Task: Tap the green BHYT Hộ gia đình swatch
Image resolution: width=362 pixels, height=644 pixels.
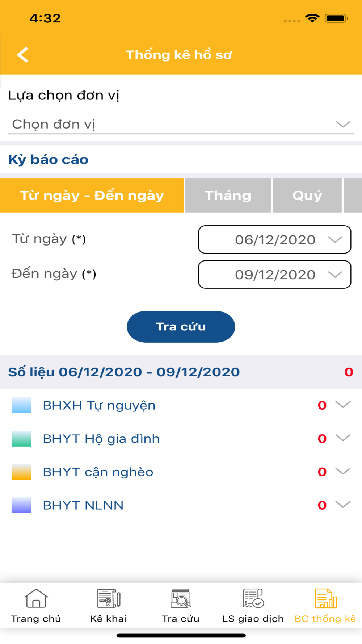Action: tap(21, 439)
